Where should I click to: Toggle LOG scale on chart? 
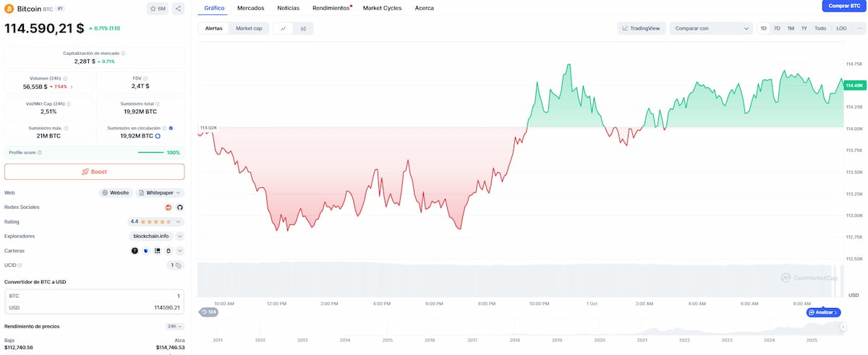(841, 29)
